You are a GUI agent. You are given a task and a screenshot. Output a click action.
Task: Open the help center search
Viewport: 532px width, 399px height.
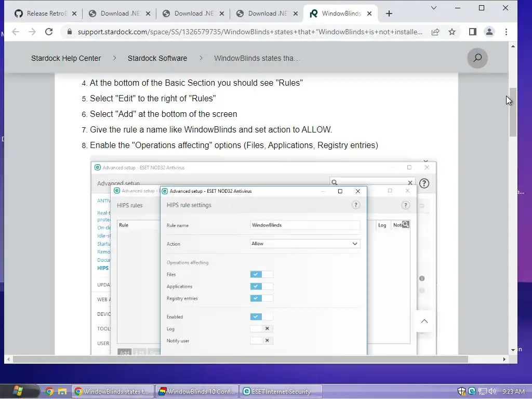tap(477, 58)
